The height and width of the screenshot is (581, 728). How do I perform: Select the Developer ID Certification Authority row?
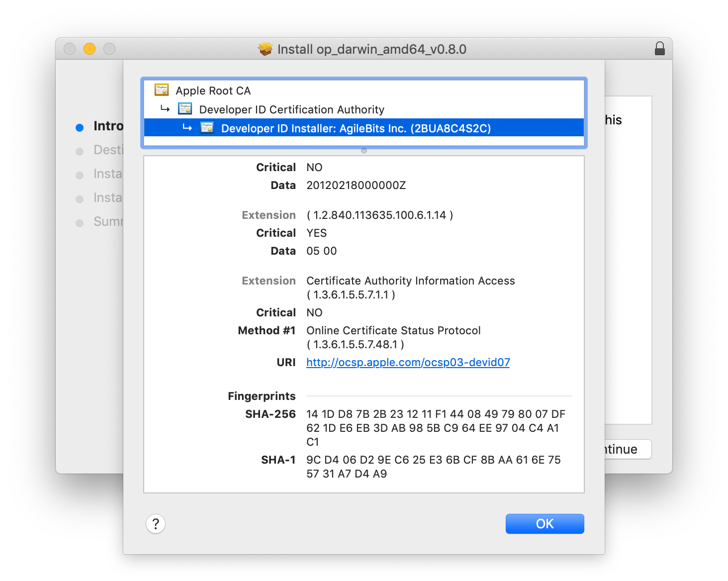[x=364, y=109]
